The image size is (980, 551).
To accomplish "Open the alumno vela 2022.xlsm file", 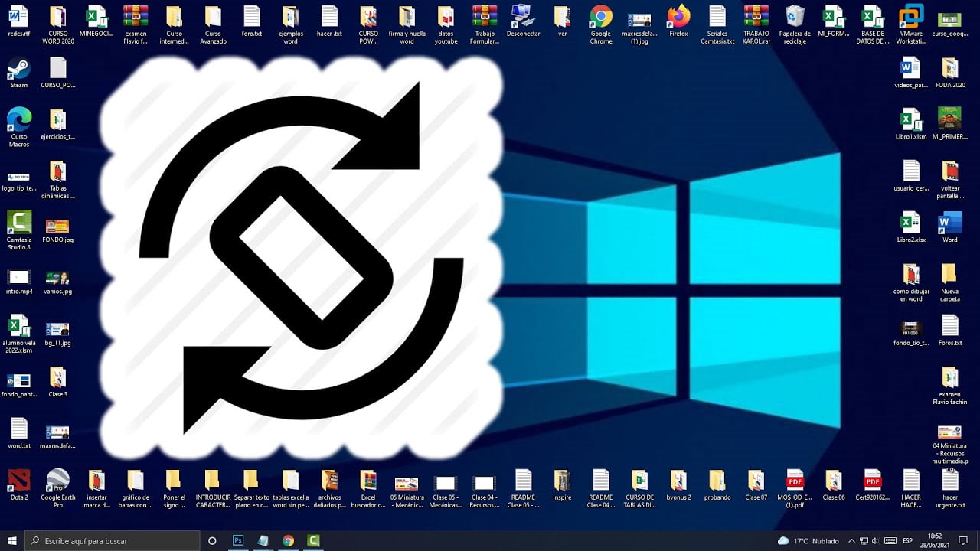I will (x=18, y=334).
